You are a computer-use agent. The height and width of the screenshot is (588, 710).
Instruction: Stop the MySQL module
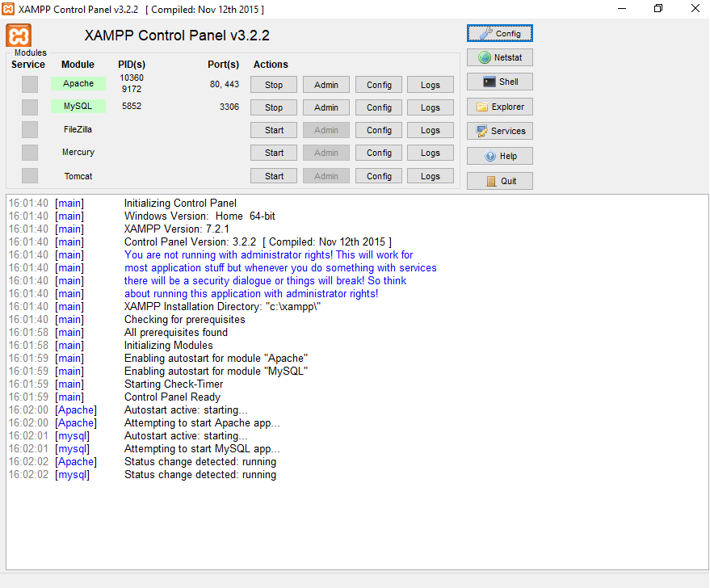(x=274, y=107)
